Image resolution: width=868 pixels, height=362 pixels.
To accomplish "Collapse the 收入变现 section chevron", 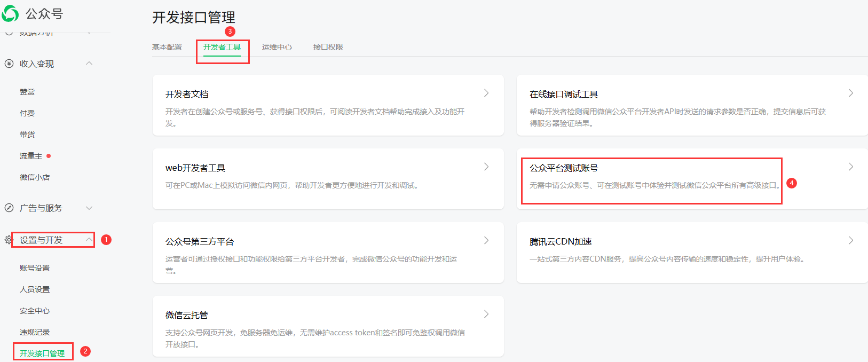I will [x=89, y=64].
